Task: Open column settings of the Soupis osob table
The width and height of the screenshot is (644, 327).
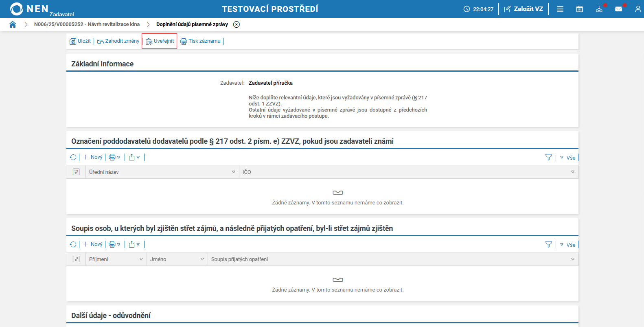Action: click(76, 259)
